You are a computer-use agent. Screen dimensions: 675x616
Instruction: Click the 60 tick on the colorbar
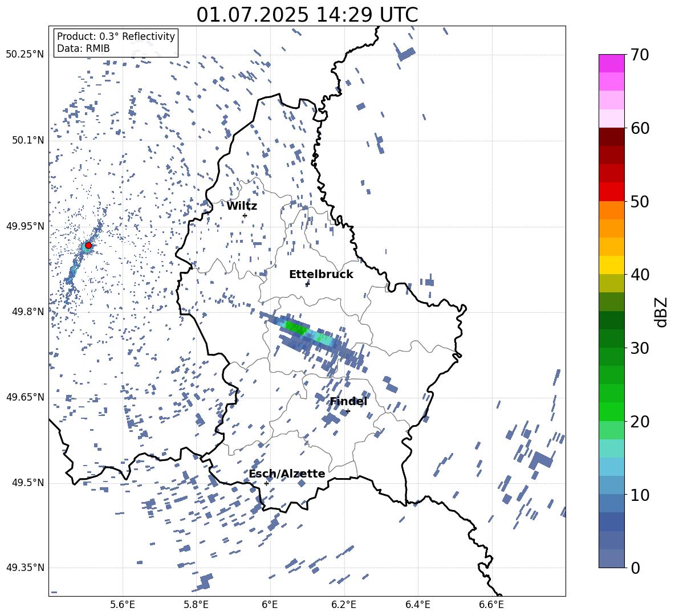(x=640, y=128)
